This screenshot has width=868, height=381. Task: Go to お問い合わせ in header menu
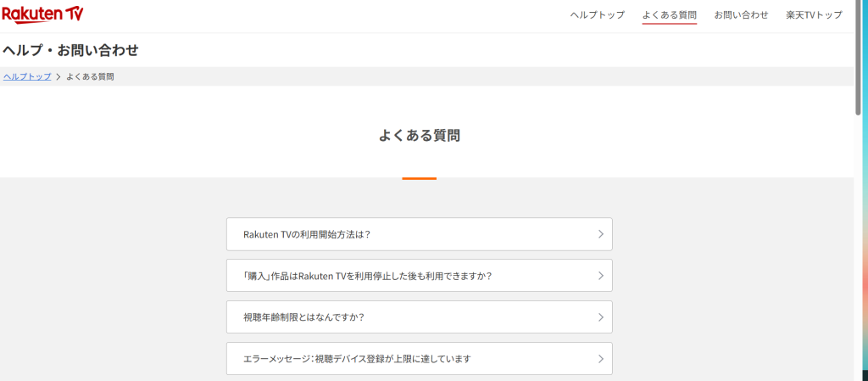pos(741,15)
